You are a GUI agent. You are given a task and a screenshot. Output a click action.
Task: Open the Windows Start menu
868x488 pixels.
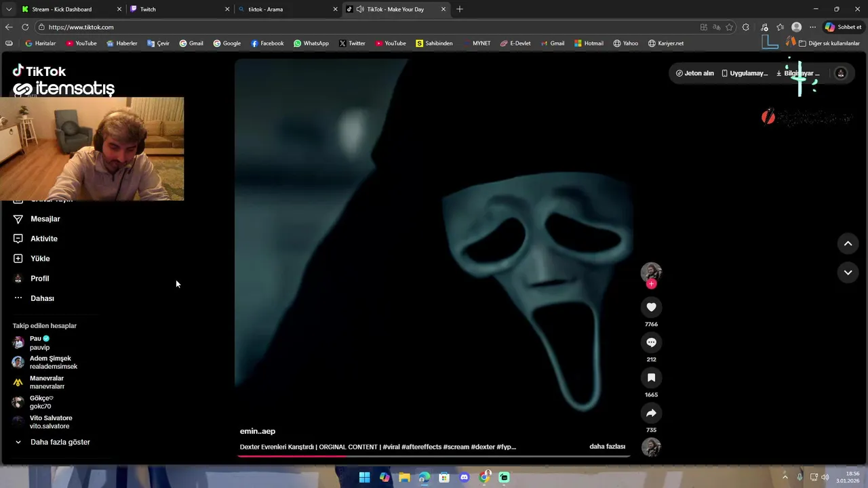[x=364, y=477]
